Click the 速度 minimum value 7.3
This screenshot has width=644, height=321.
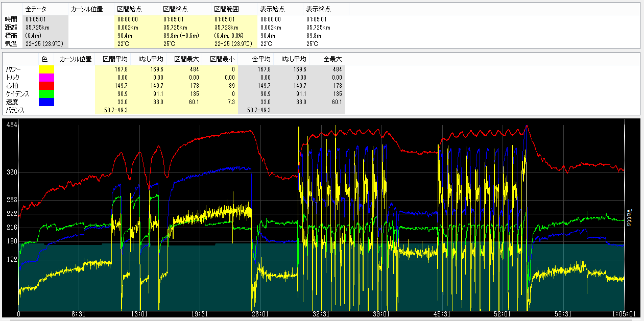click(x=230, y=102)
